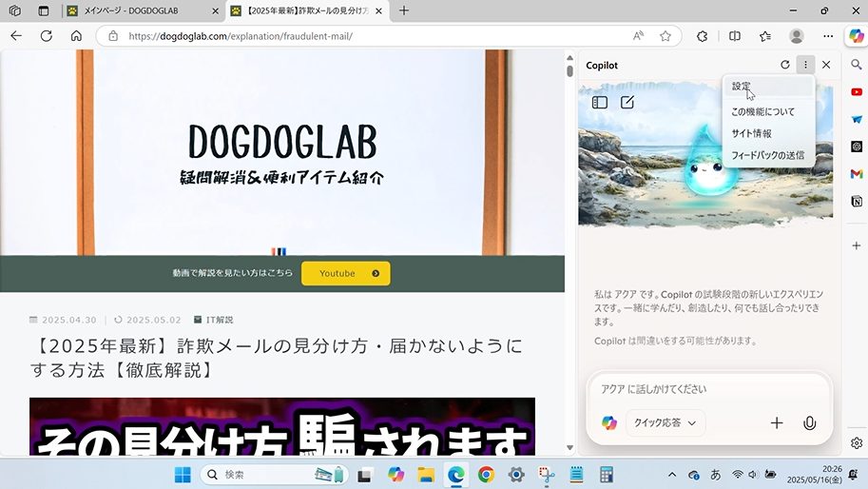This screenshot has height=489, width=868.
Task: Click the yellow Youtube button
Action: (346, 274)
